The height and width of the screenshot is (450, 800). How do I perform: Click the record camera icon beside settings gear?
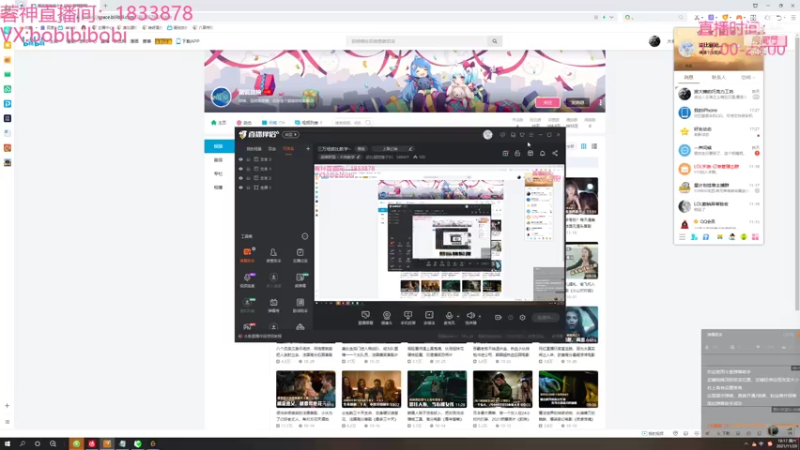[x=498, y=317]
